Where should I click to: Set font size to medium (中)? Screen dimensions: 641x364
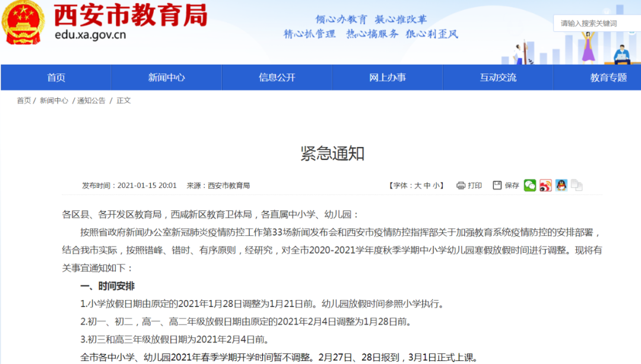click(x=427, y=186)
